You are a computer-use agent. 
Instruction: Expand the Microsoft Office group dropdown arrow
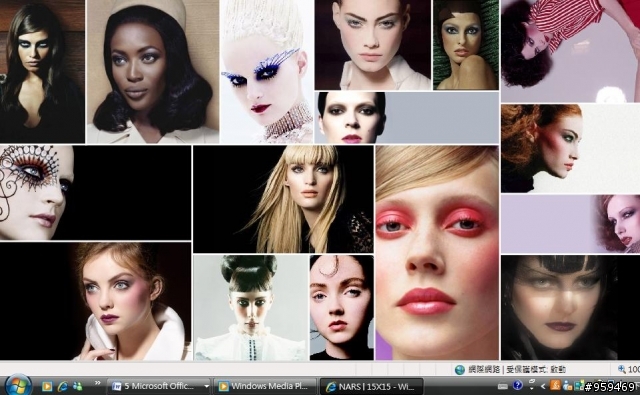pyautogui.click(x=207, y=386)
